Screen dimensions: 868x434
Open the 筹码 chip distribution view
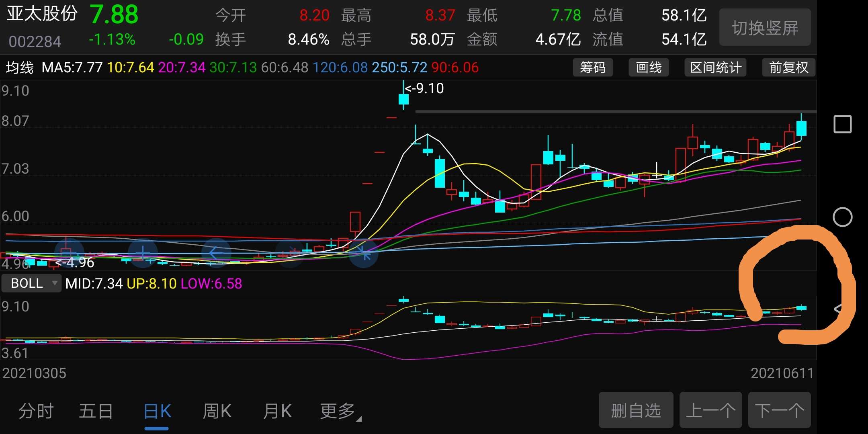click(593, 67)
